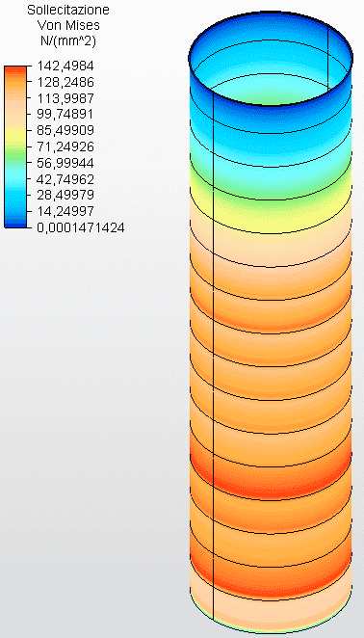Click the Sollecitazione legend title
This screenshot has height=638, width=364.
click(x=68, y=10)
